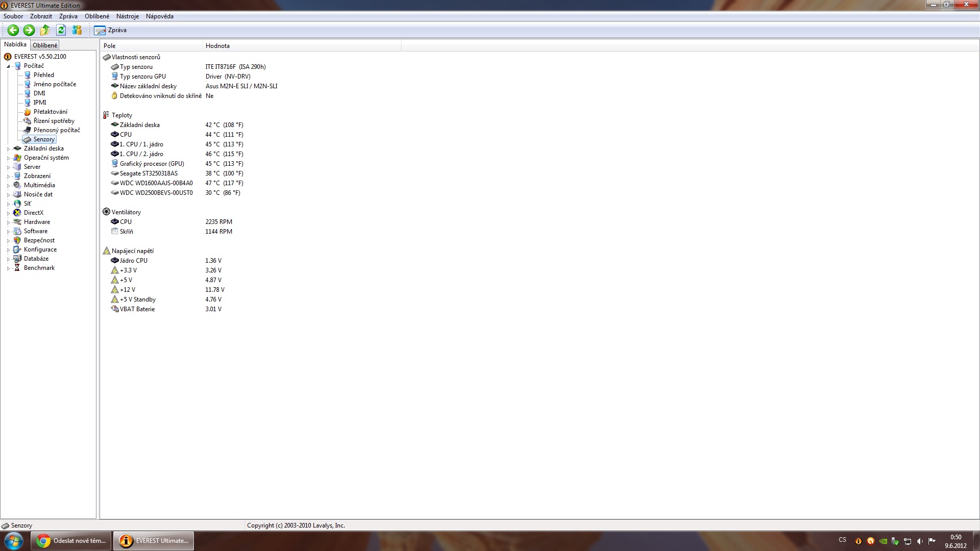Go back with the green left arrow
Viewport: 980px width, 551px height.
point(13,30)
